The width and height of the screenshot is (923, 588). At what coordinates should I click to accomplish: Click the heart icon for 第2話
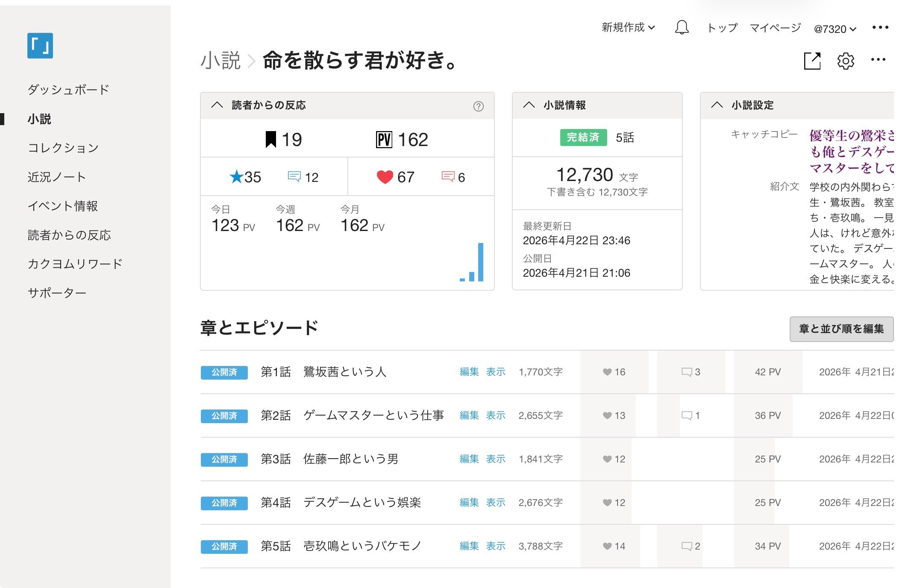click(x=607, y=415)
